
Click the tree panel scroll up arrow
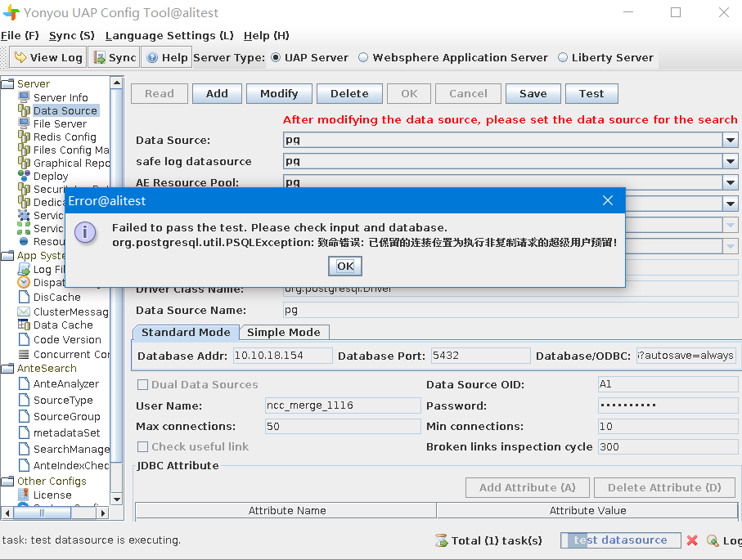point(116,83)
